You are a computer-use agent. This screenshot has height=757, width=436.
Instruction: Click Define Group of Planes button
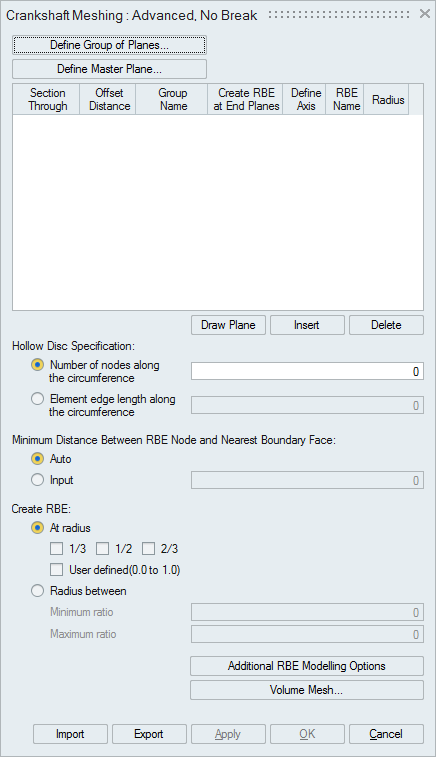109,45
